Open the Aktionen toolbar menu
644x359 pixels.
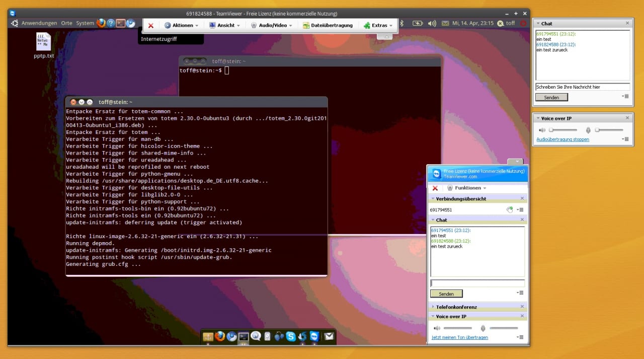181,25
